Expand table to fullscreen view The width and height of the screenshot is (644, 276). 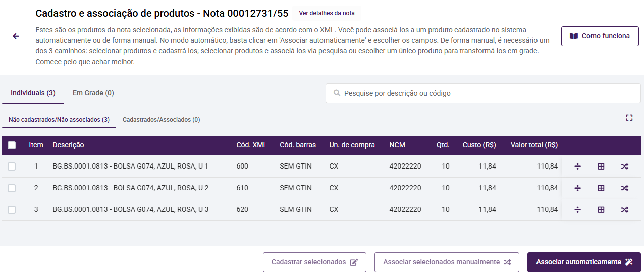tap(629, 118)
